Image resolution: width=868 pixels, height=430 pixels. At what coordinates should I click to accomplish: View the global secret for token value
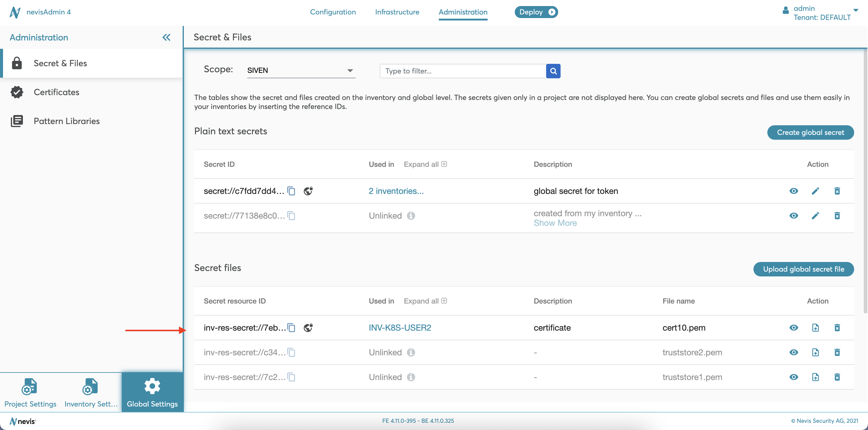[x=794, y=191]
